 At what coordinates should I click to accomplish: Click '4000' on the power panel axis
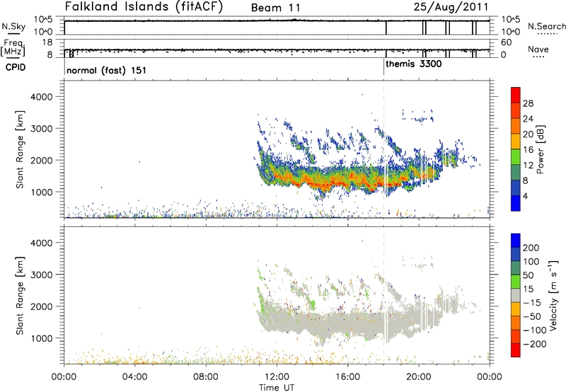[41, 97]
